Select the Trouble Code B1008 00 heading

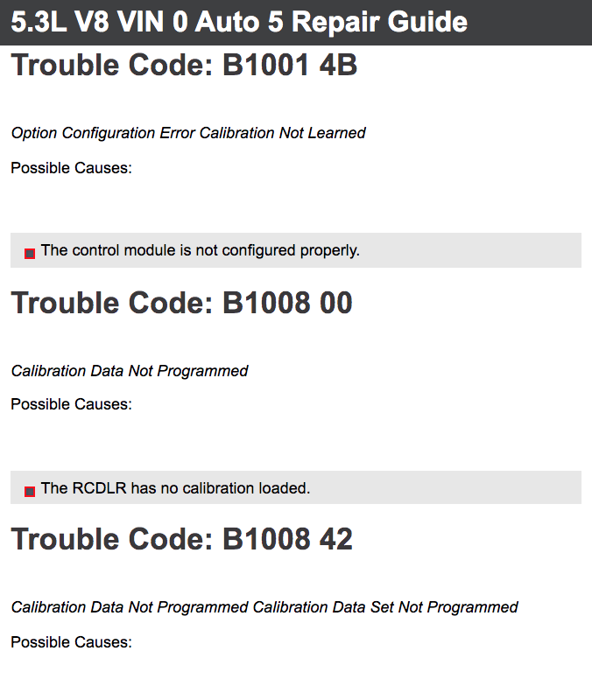pos(182,303)
